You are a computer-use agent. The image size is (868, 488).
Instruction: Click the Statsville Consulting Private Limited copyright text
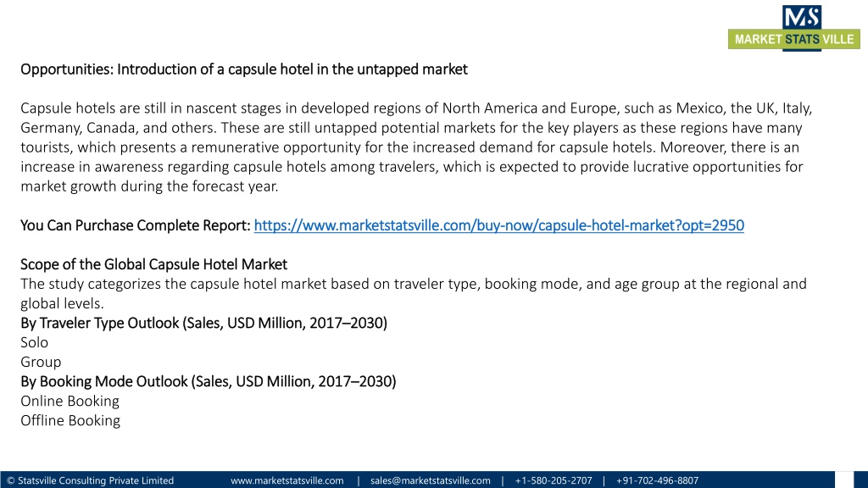(x=90, y=480)
